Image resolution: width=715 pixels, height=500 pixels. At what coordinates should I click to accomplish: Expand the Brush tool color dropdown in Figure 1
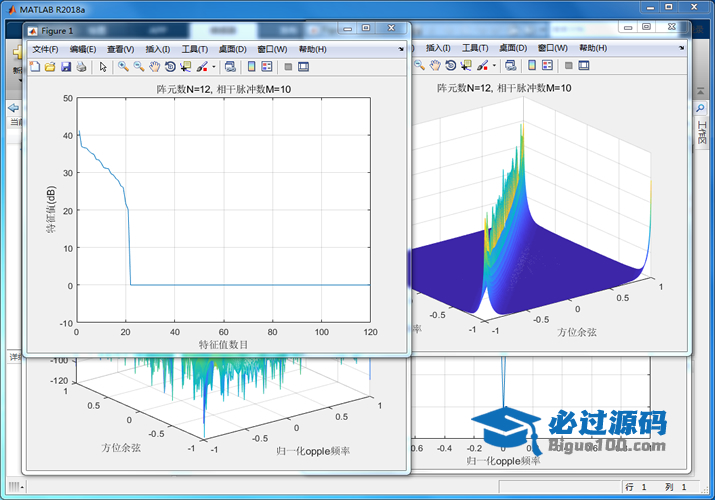213,67
